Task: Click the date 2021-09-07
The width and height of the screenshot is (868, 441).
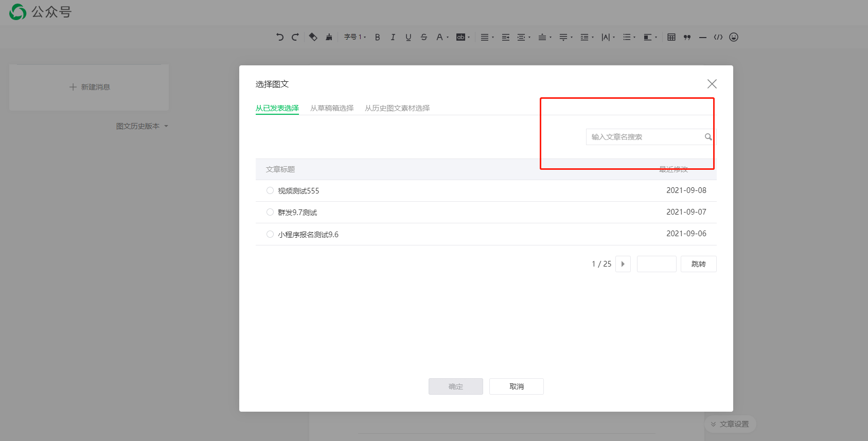Action: [686, 212]
